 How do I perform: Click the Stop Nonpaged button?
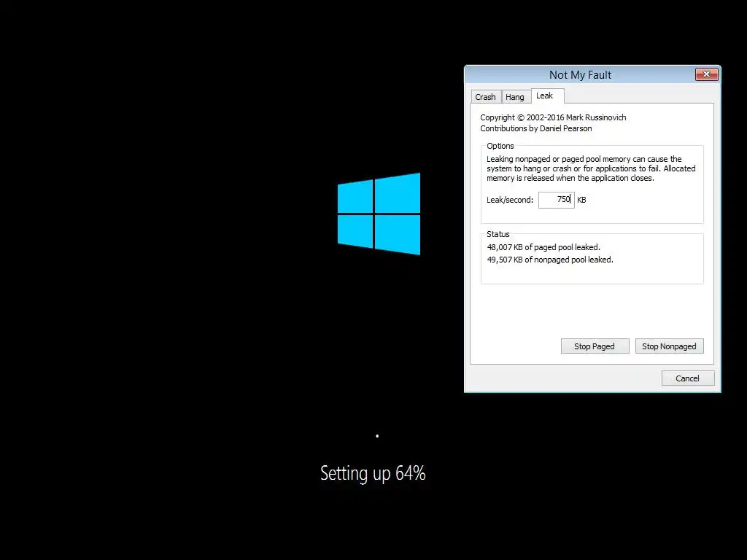(669, 346)
